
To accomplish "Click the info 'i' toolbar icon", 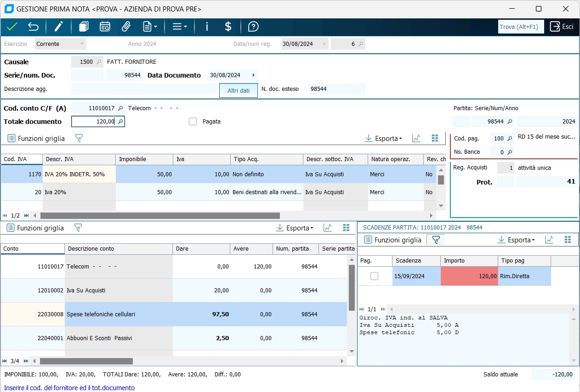I will click(x=207, y=27).
